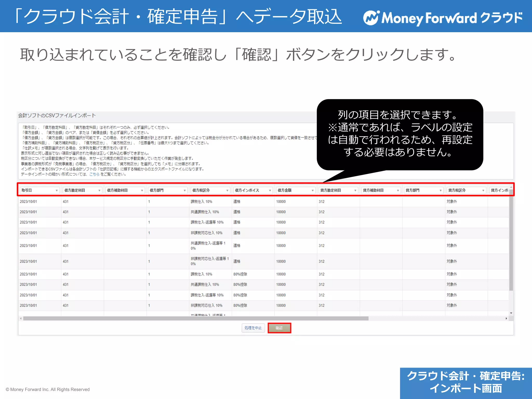Open the 借方補助科目 column dropdown

[125, 190]
